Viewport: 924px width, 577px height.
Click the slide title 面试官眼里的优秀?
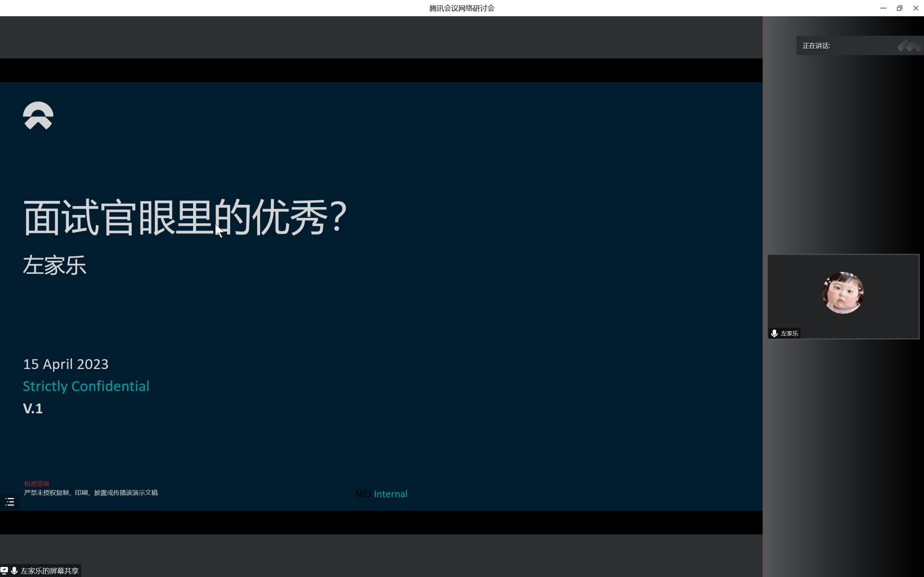pos(185,217)
